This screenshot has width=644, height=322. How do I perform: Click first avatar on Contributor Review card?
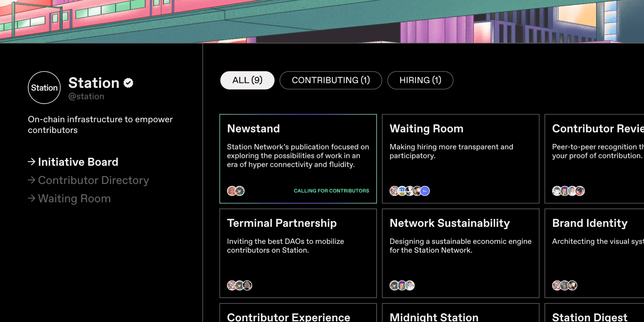coord(556,191)
